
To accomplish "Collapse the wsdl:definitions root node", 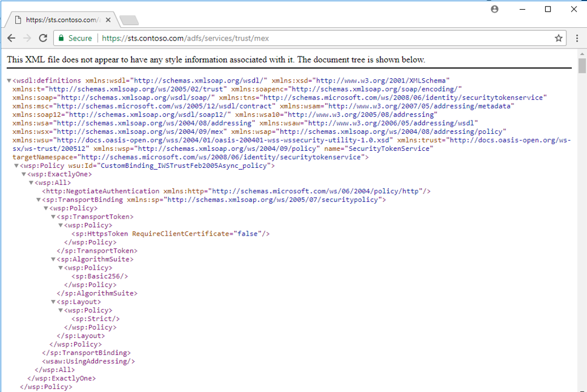I will pyautogui.click(x=9, y=81).
